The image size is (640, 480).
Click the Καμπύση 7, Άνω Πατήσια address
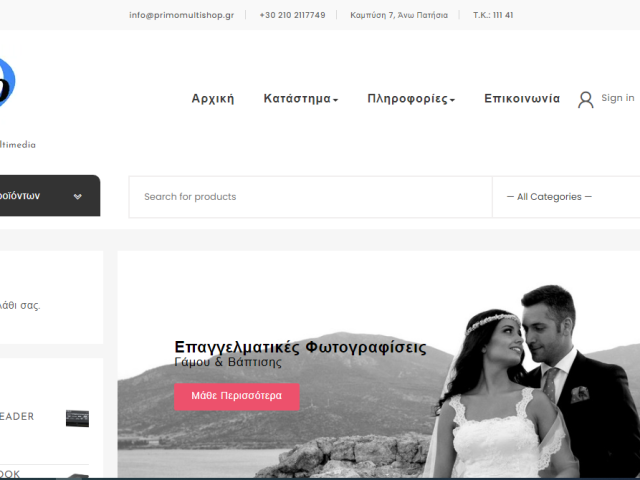[x=399, y=15]
